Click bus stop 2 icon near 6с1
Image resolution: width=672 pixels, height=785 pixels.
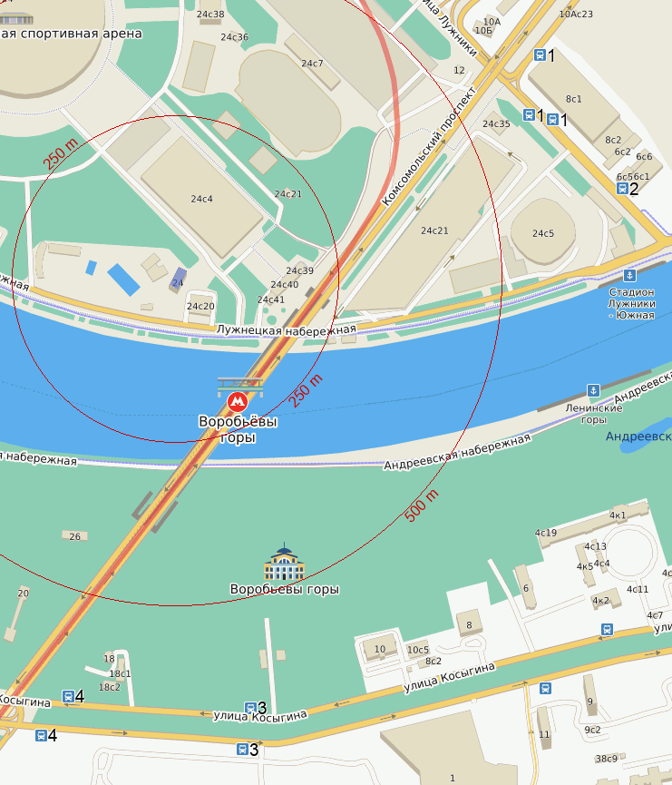pos(622,188)
